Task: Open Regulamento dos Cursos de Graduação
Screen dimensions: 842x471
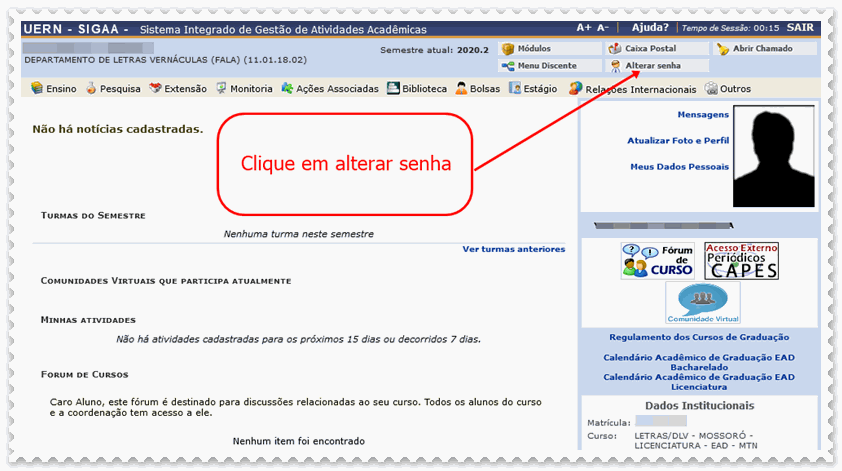Action: coord(698,337)
